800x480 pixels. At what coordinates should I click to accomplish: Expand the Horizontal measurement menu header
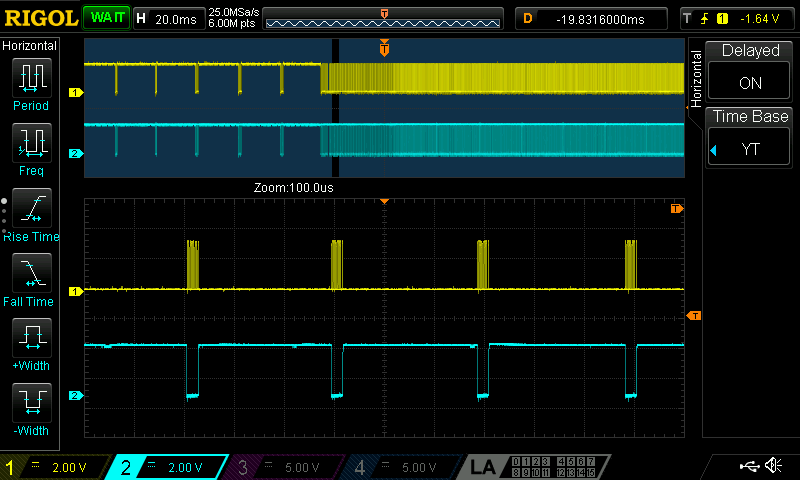pyautogui.click(x=30, y=46)
